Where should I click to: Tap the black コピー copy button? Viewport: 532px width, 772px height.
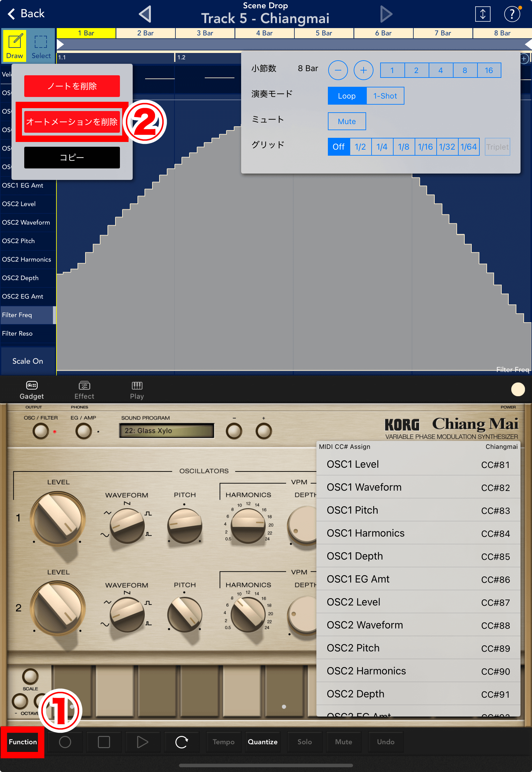pyautogui.click(x=72, y=157)
